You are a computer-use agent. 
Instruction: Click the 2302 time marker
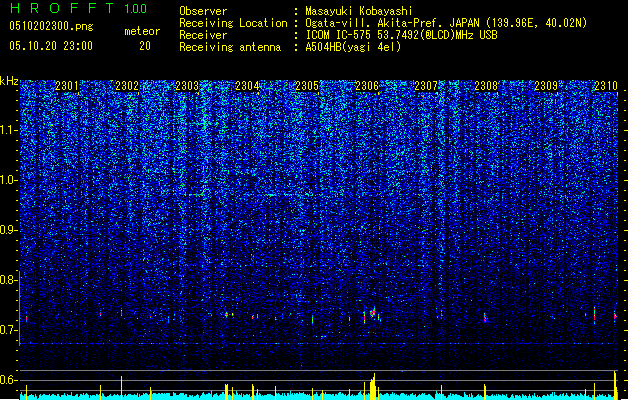tap(127, 86)
